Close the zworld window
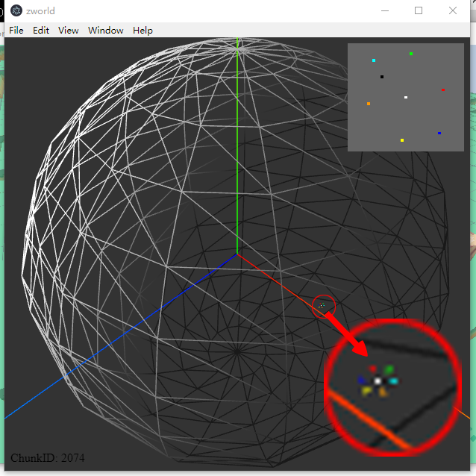Screen dimensions: 476x476 pos(453,10)
